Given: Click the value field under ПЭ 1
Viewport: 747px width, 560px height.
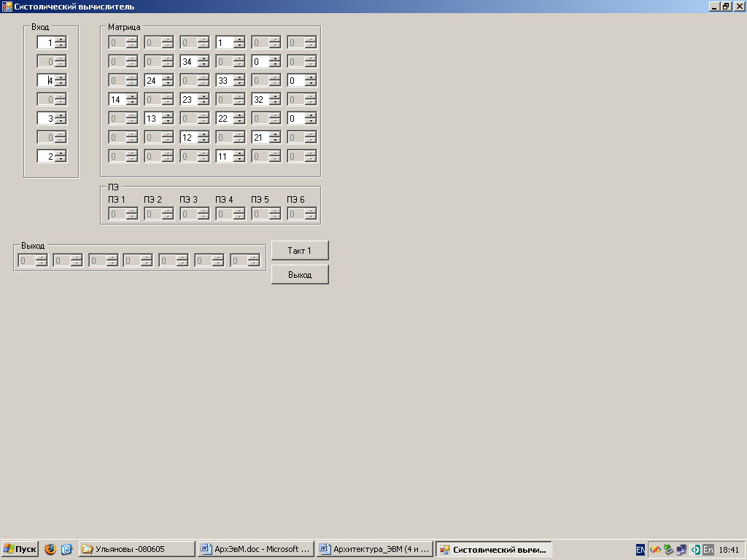Looking at the screenshot, I should 123,214.
